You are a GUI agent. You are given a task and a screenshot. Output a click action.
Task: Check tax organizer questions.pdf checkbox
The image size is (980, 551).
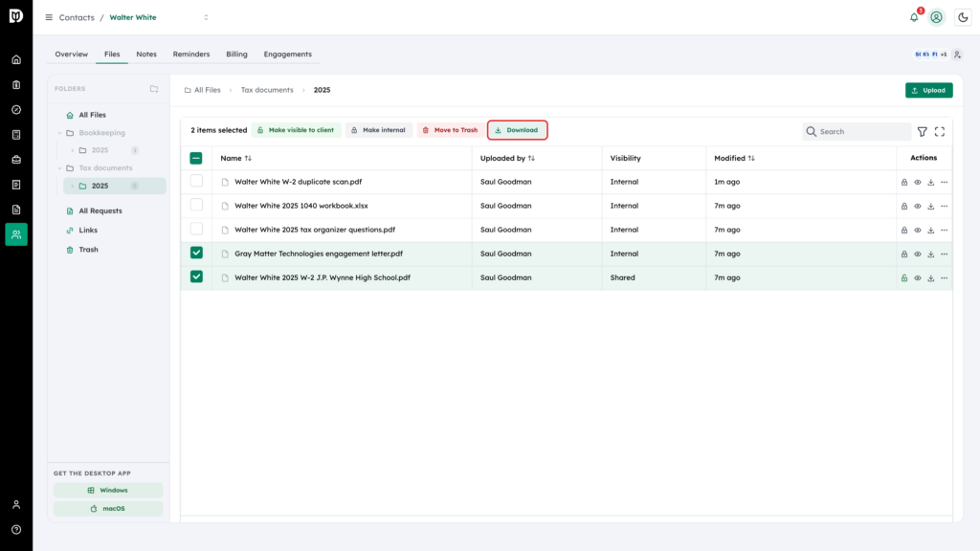point(196,229)
